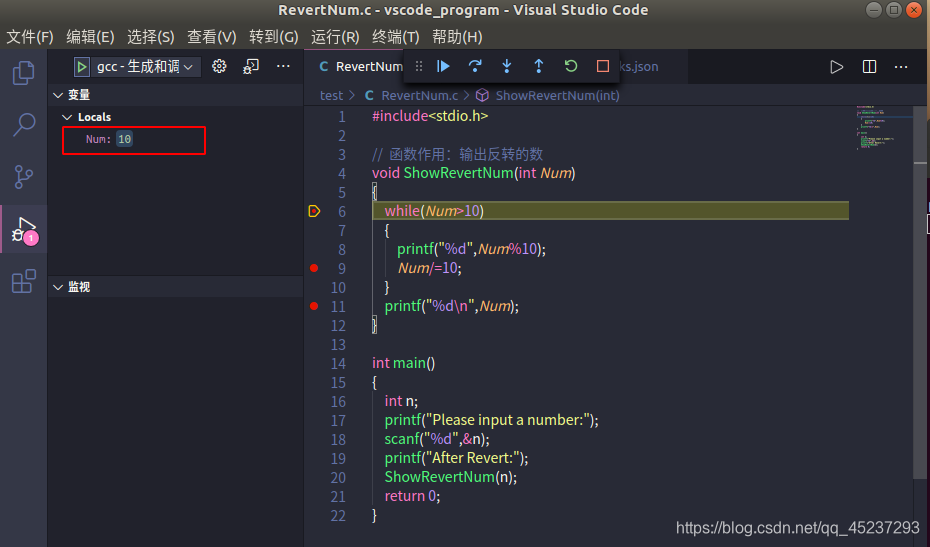This screenshot has height=547, width=930.
Task: Click void ShowRevertNum(int Num) declaration
Action: tap(473, 173)
